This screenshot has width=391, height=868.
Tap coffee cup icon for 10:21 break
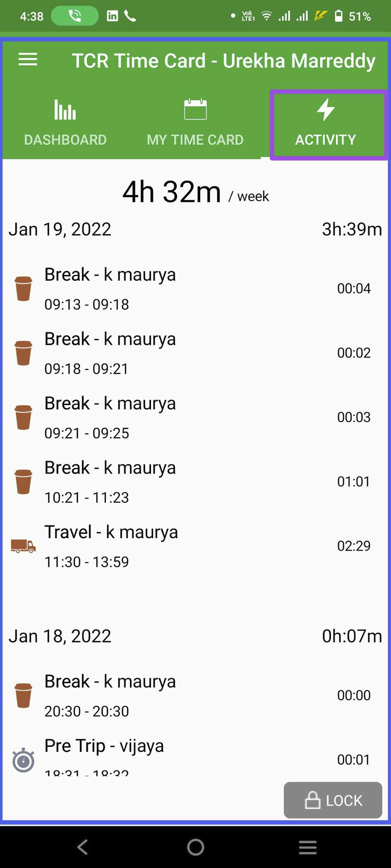pyautogui.click(x=23, y=482)
